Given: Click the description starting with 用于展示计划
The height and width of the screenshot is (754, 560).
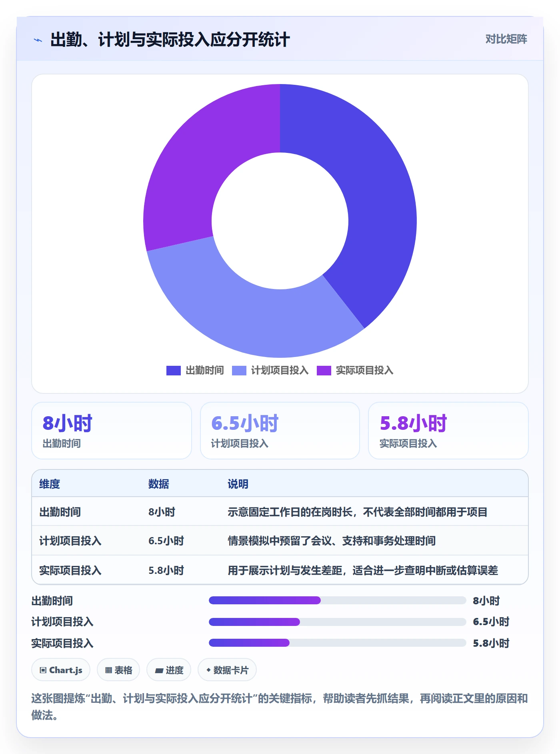Looking at the screenshot, I should coord(363,570).
